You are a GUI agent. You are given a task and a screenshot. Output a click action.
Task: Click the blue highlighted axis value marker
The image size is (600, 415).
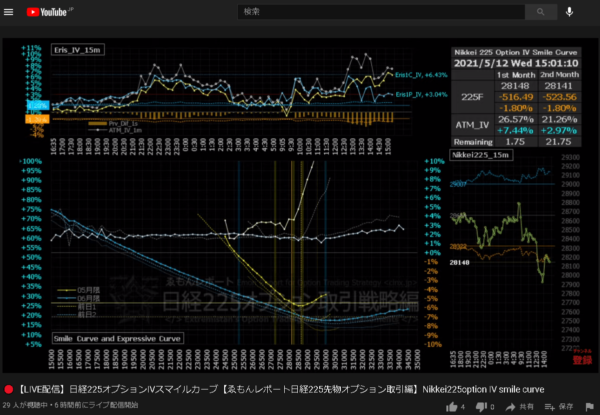coord(38,105)
